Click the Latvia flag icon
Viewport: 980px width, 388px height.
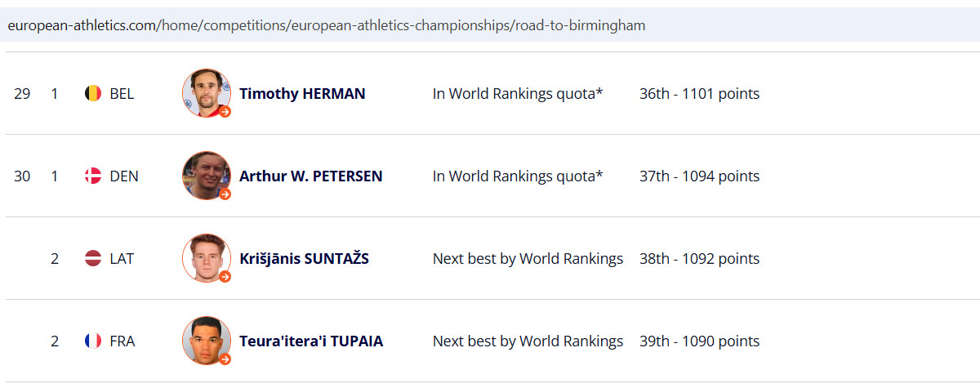coord(93,259)
